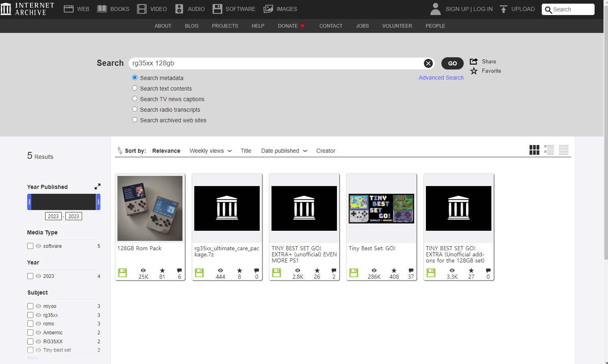Sort results by Title
Image resolution: width=608 pixels, height=364 pixels.
click(246, 151)
